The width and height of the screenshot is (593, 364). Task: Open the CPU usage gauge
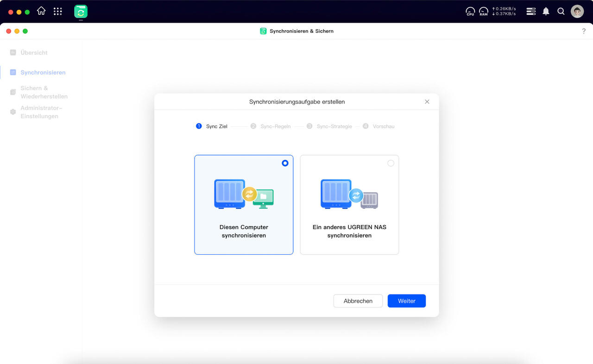click(470, 11)
